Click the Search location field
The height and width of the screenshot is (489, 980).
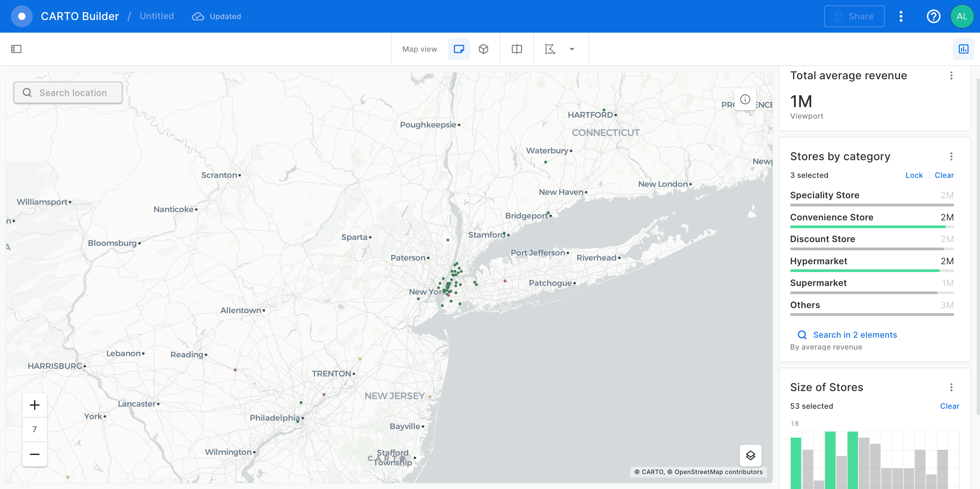(68, 93)
